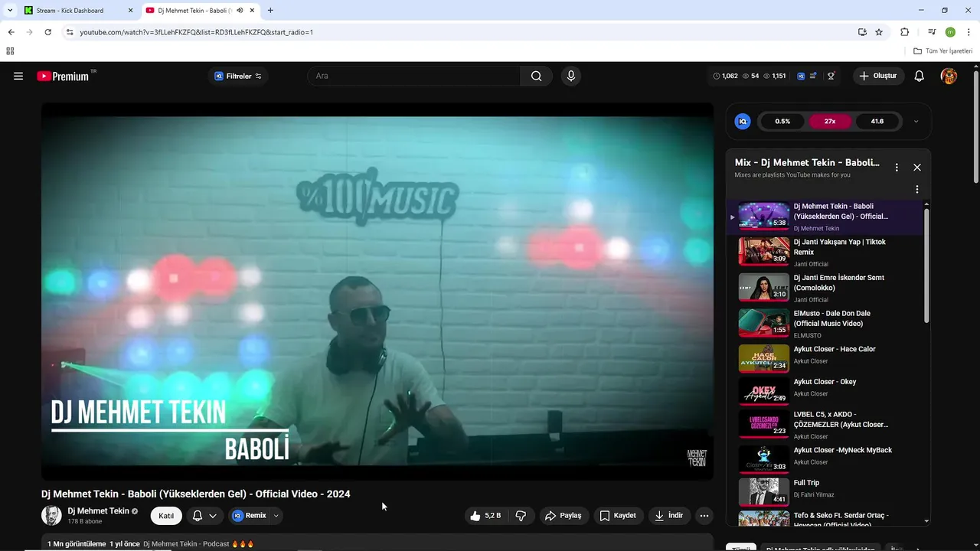The image size is (980, 551).
Task: Open YouTube notifications bell
Action: (x=920, y=76)
